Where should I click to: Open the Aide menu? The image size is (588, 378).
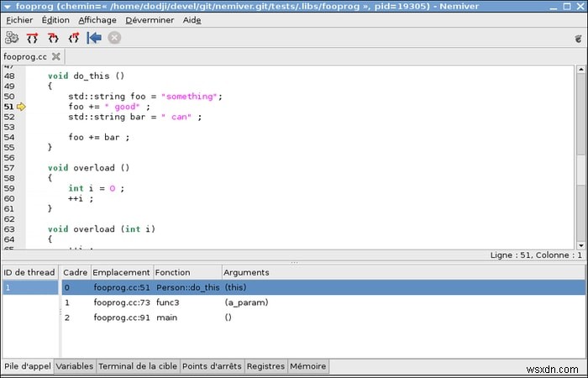coord(192,20)
